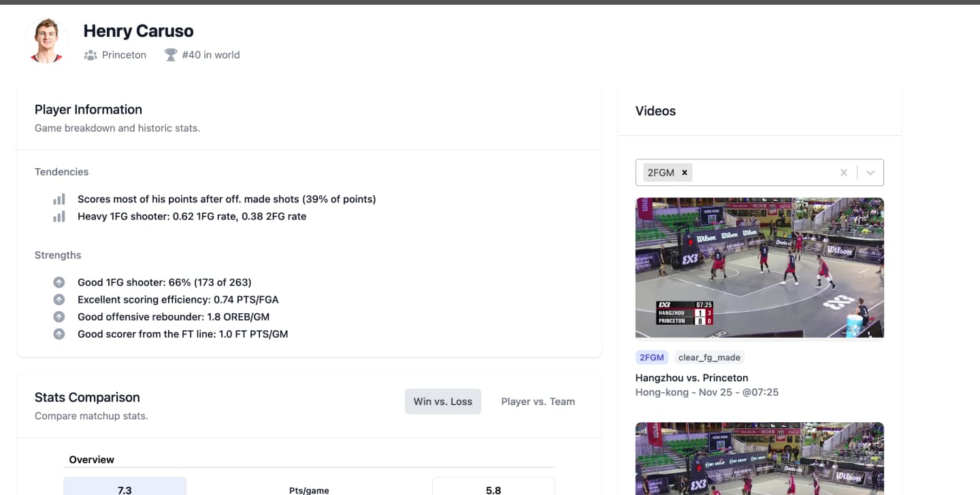Clear all video filter selections

pyautogui.click(x=843, y=173)
